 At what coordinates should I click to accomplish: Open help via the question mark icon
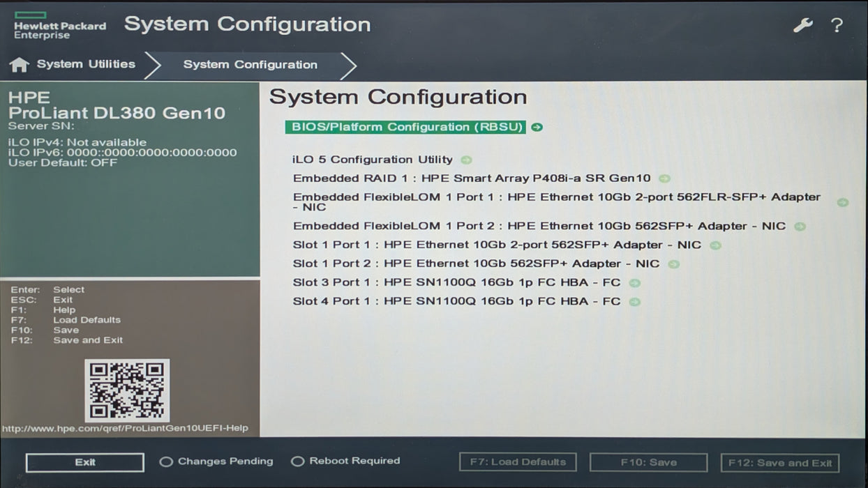point(837,26)
